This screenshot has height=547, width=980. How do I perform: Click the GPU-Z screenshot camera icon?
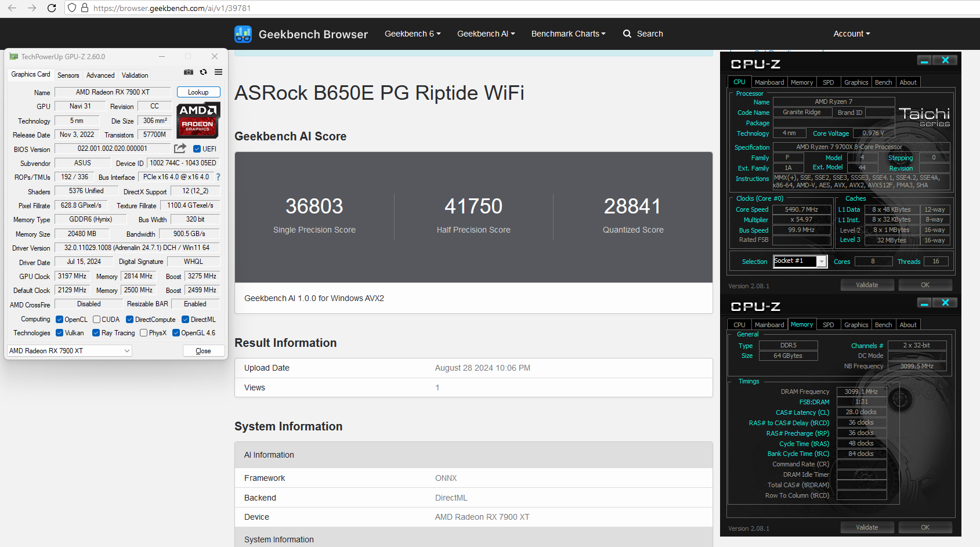click(189, 72)
